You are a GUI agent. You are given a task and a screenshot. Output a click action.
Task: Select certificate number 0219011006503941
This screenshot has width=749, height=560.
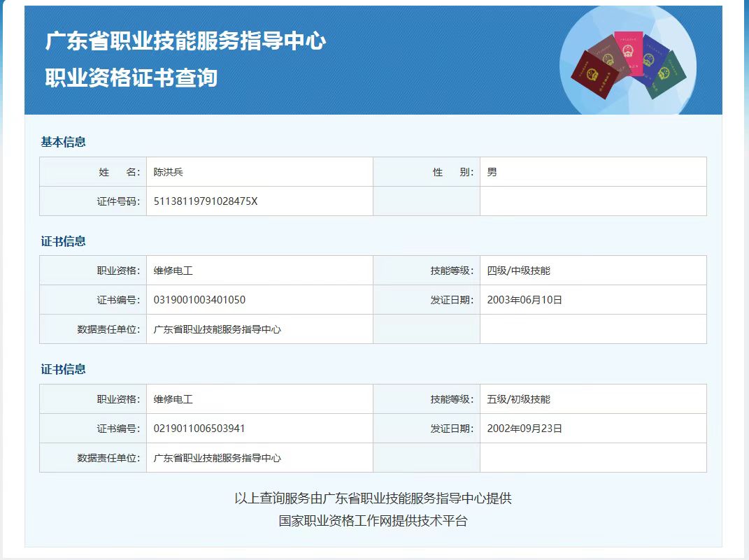point(199,429)
